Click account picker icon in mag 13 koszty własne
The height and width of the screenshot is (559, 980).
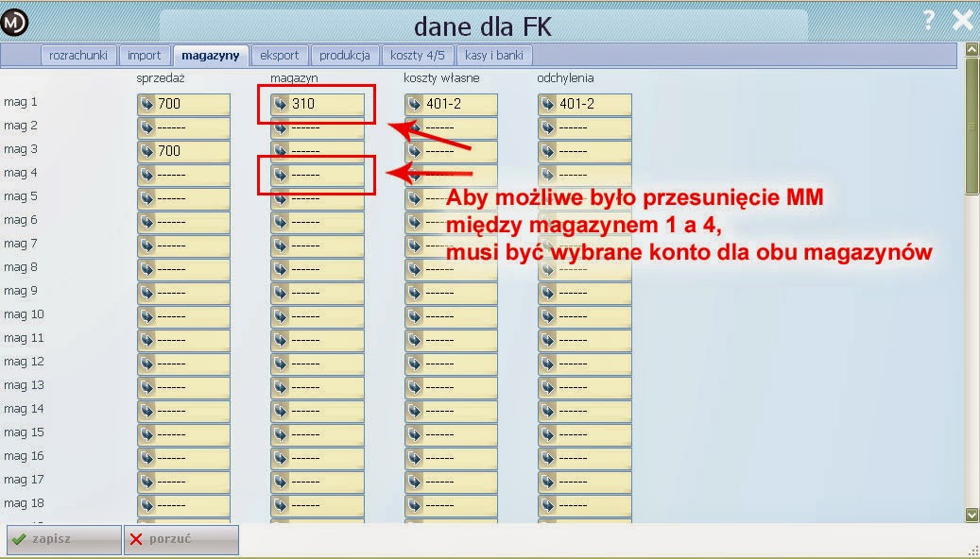[x=414, y=387]
